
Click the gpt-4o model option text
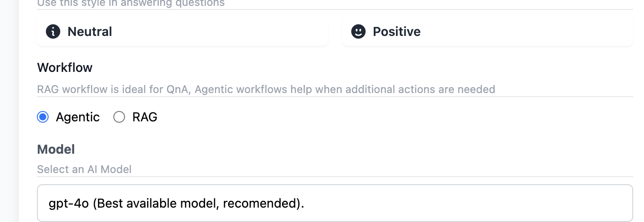click(x=176, y=204)
